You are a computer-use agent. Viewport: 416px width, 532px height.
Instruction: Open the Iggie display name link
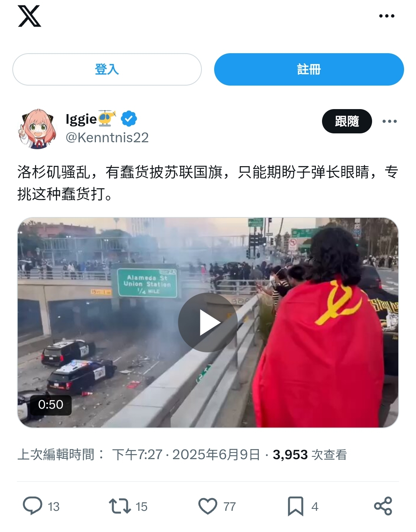[91, 119]
